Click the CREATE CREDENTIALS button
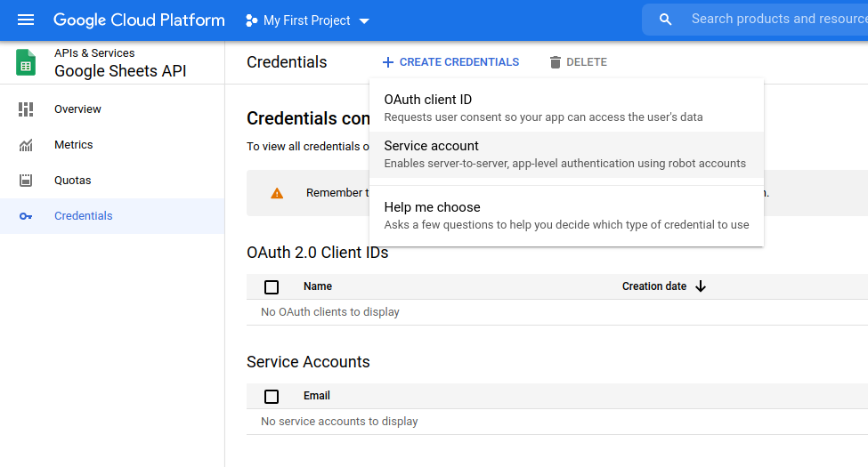This screenshot has width=868, height=467. coord(450,62)
